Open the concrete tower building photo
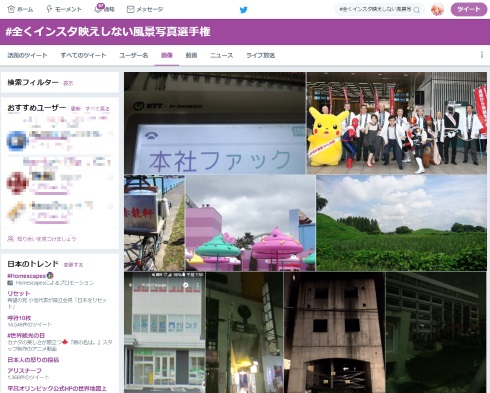The image size is (490, 393). coord(335,332)
